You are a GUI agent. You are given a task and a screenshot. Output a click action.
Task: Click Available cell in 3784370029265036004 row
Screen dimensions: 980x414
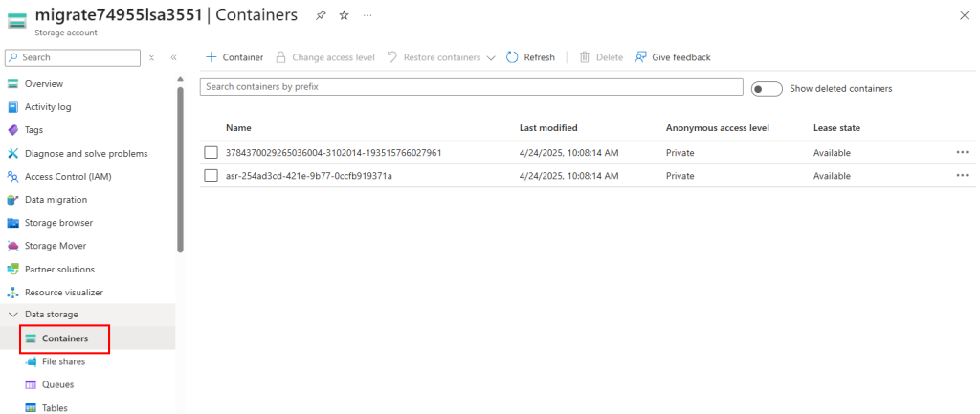[832, 153]
